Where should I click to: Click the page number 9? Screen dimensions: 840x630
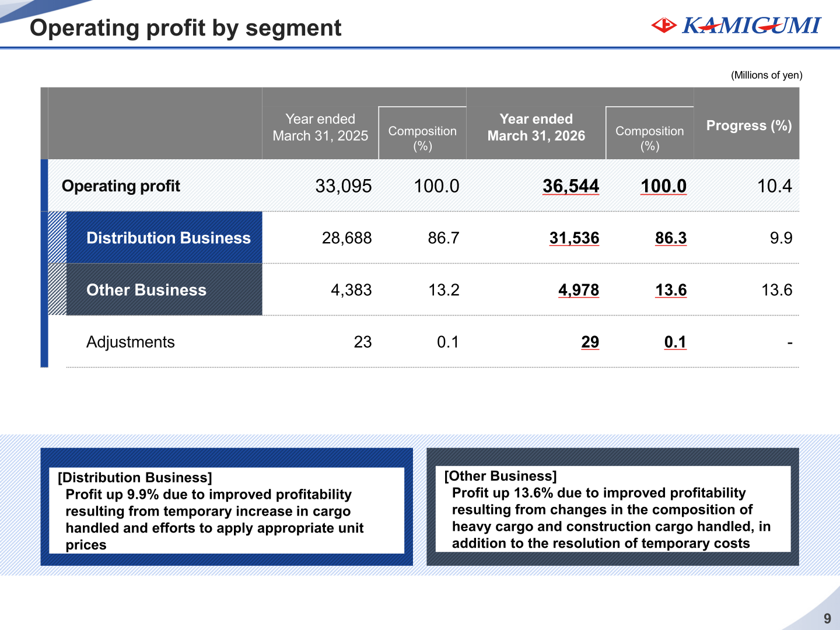(x=827, y=619)
